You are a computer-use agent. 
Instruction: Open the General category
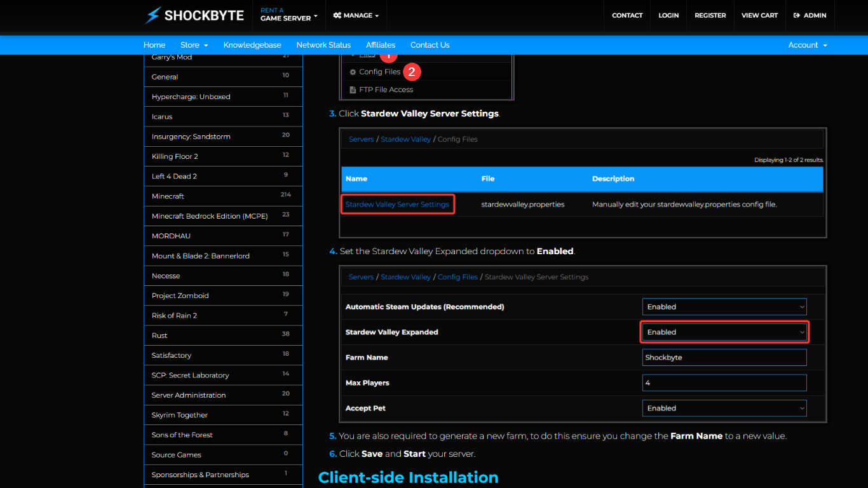(x=223, y=77)
